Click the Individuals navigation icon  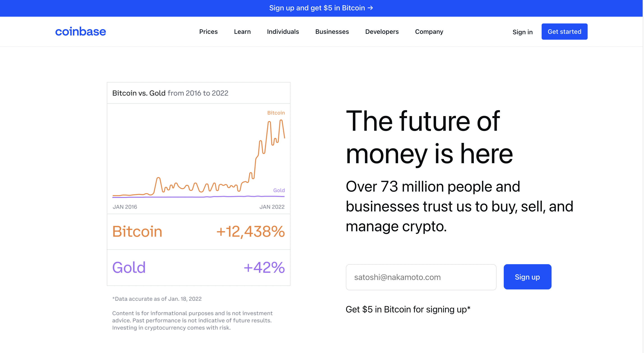pyautogui.click(x=283, y=31)
